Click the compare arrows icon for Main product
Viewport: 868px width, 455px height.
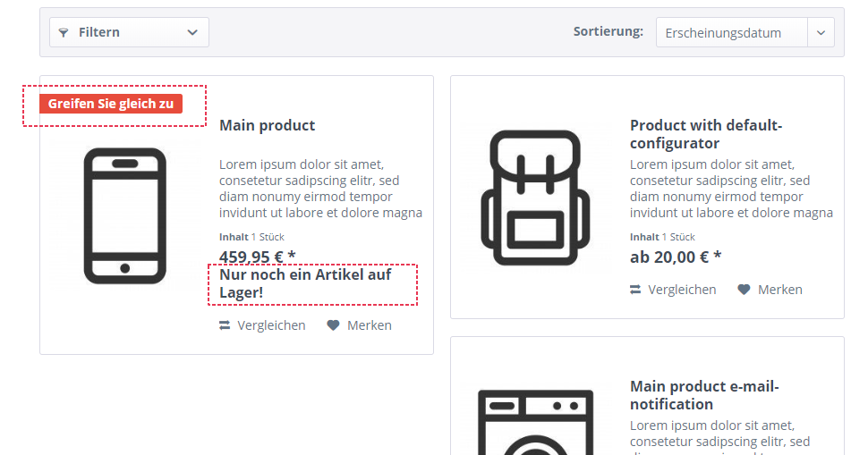(x=225, y=325)
